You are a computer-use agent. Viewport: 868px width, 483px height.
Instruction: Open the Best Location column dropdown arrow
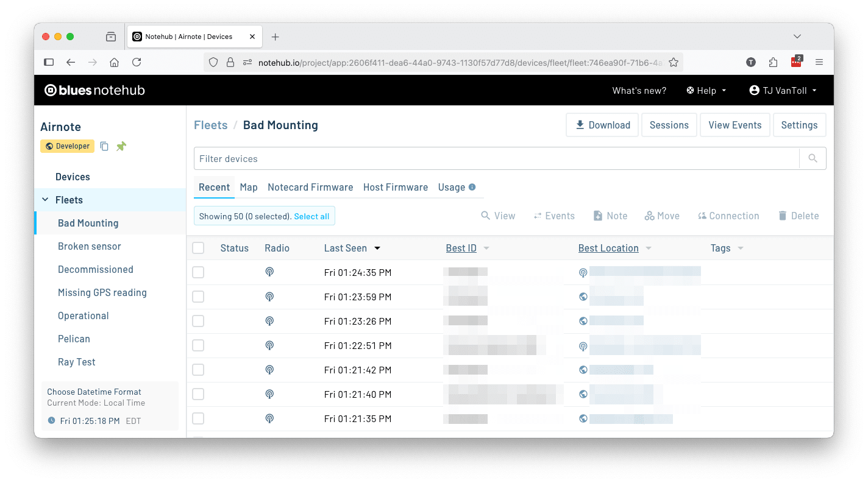click(649, 248)
